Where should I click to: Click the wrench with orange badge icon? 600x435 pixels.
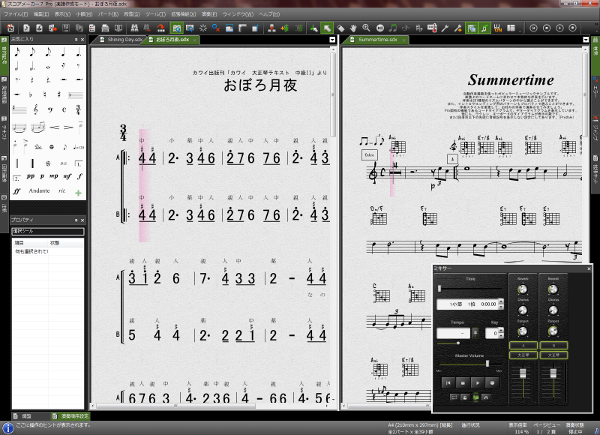click(x=458, y=28)
